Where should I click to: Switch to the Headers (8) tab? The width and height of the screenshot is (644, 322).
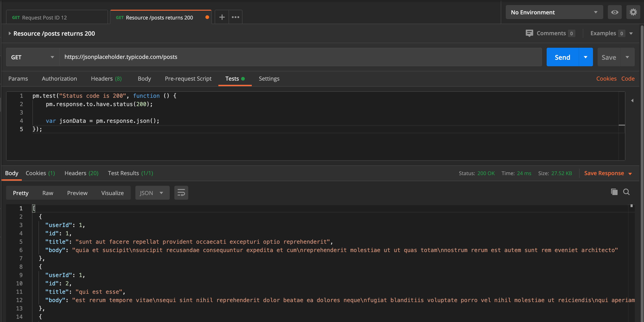(106, 79)
